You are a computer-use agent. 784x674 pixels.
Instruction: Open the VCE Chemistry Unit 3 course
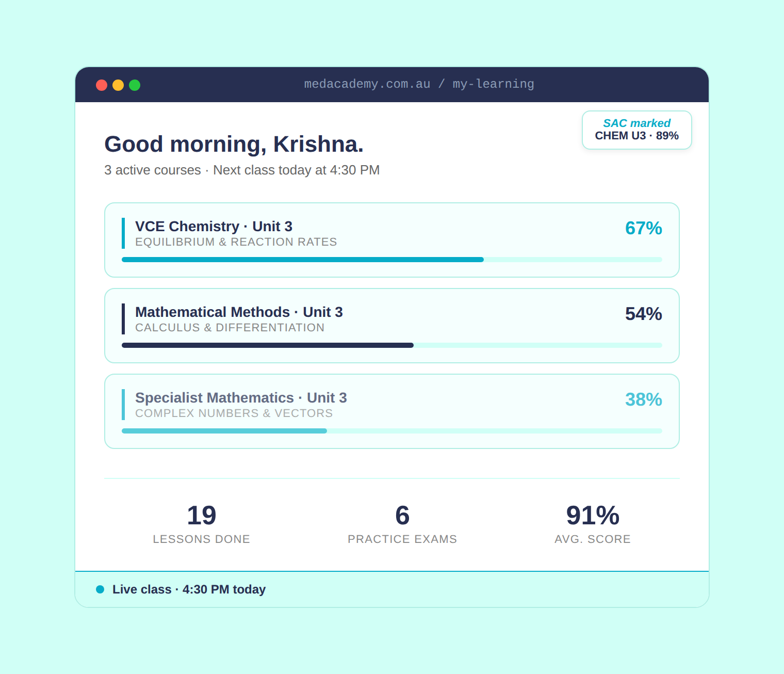[214, 227]
